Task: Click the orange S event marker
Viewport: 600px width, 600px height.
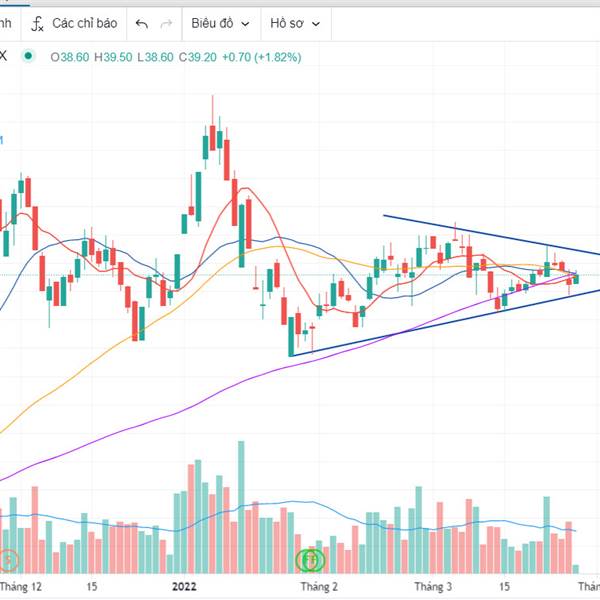Action: pyautogui.click(x=8, y=561)
